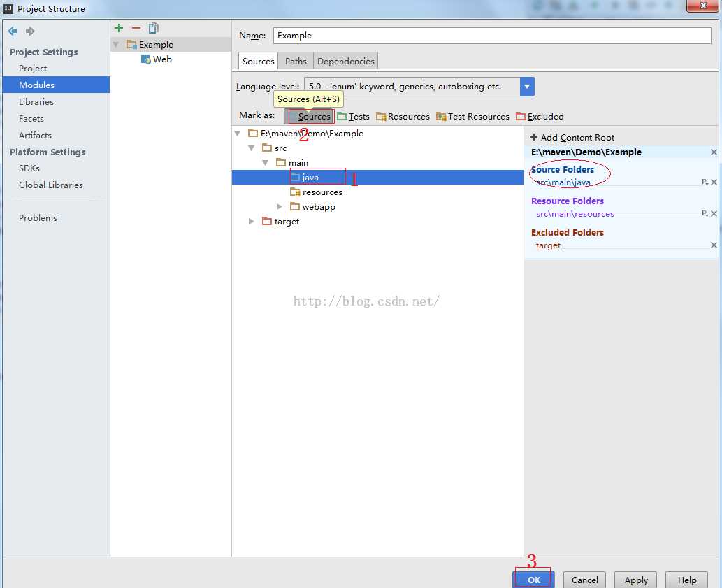This screenshot has width=722, height=588.
Task: Collapse the main folder node
Action: pyautogui.click(x=265, y=163)
